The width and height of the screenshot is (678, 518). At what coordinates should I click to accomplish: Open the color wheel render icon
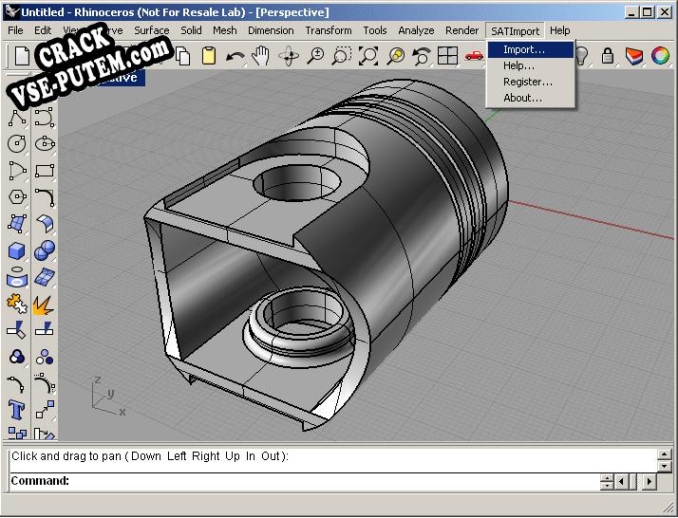tap(661, 56)
